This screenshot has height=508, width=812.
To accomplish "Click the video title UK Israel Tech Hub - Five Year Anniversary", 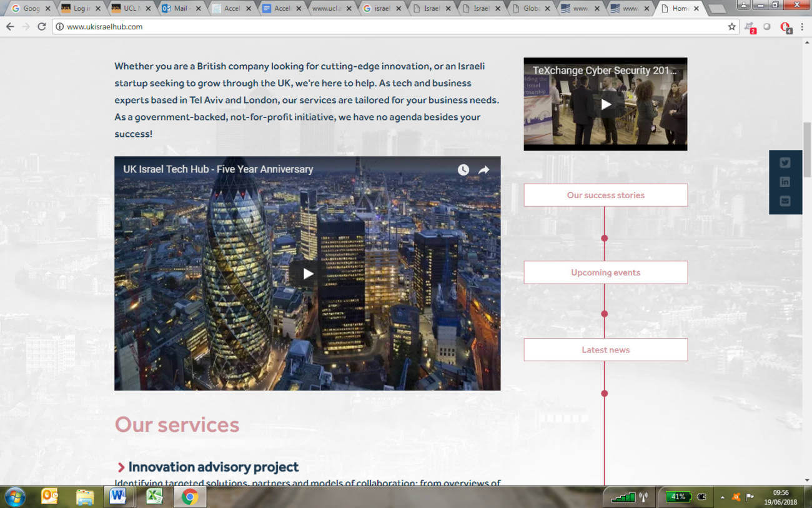I will (x=218, y=169).
